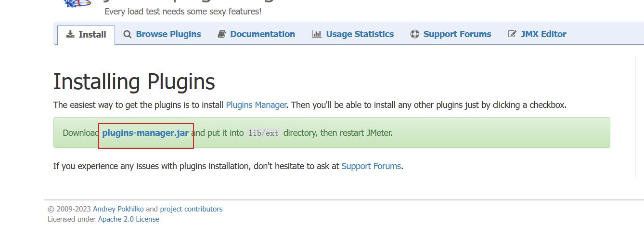Follow the Plugins Manager link
Viewport: 644px width, 251px height.
point(256,105)
